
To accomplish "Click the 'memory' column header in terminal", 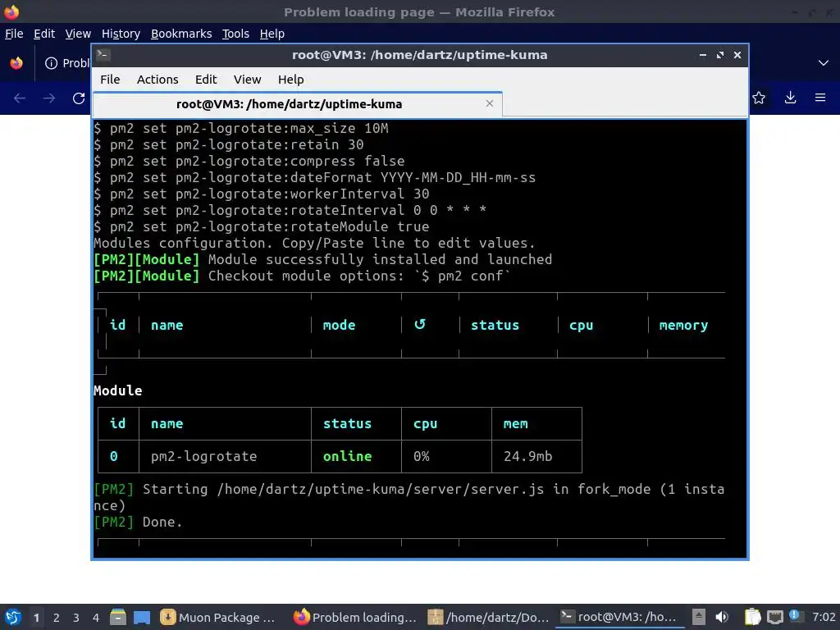I will point(683,325).
